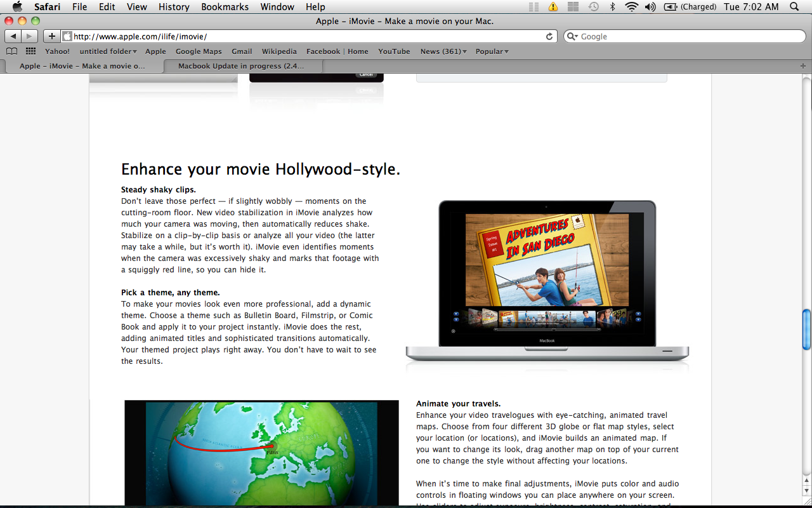Open the Apple bookmark
The image size is (812, 508).
pyautogui.click(x=155, y=51)
